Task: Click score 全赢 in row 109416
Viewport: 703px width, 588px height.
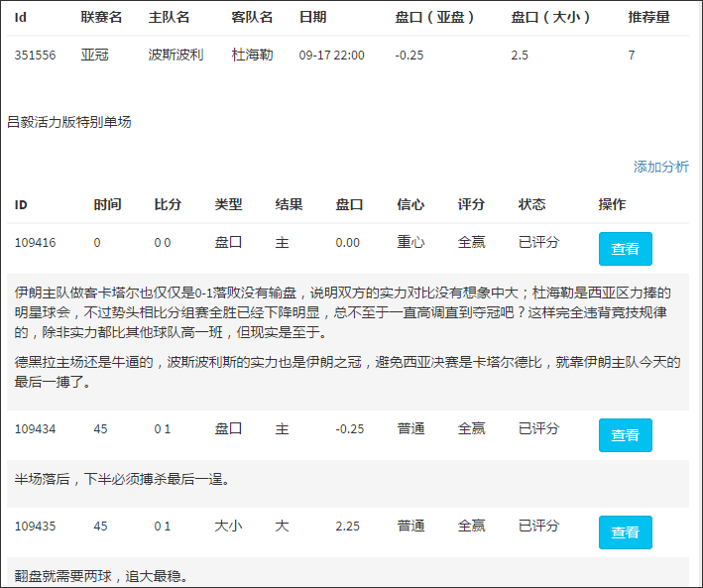Action: (471, 242)
